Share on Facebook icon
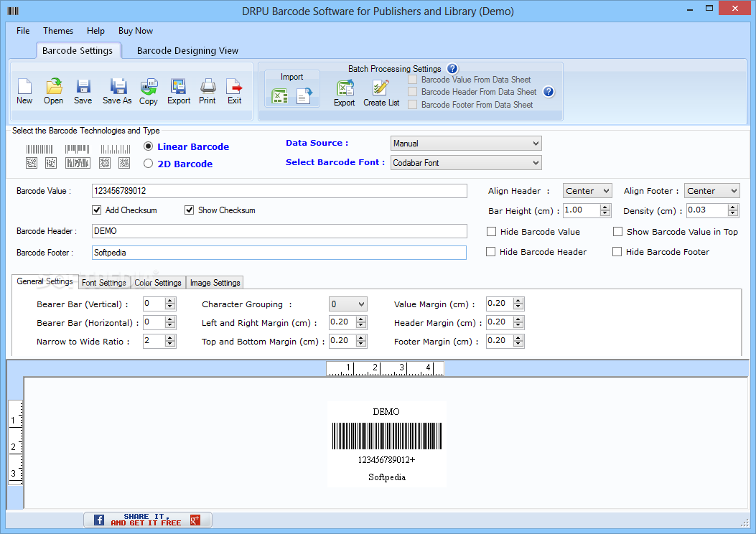Image resolution: width=756 pixels, height=534 pixels. 99,520
